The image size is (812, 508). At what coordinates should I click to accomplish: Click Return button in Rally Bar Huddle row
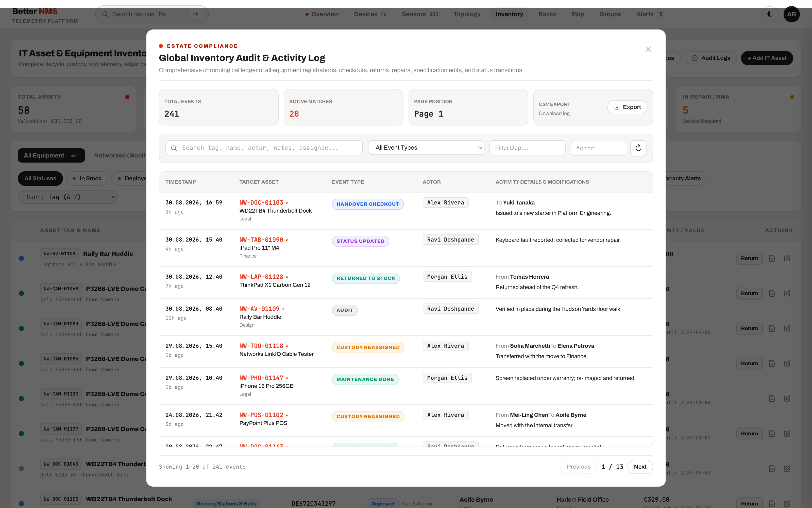pyautogui.click(x=749, y=258)
